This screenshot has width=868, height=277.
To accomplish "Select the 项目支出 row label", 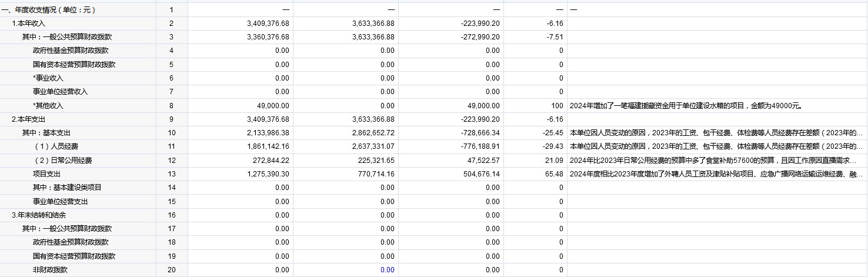I will (x=46, y=174).
